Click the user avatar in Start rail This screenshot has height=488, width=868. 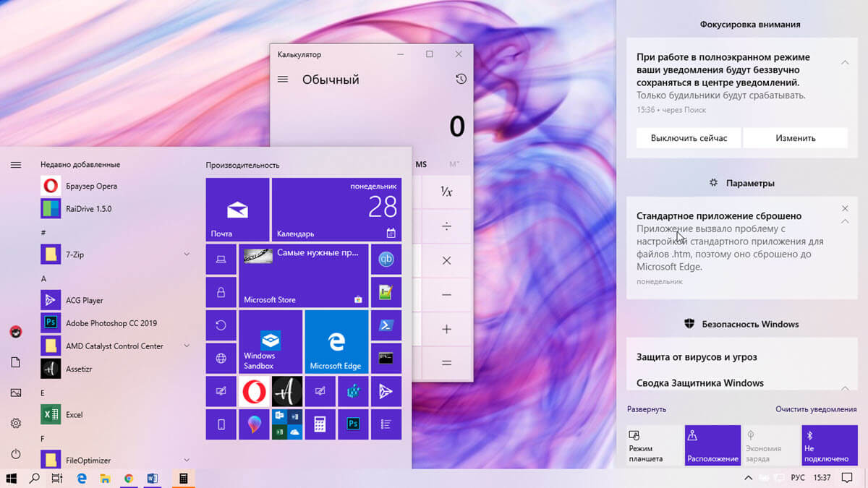tap(16, 332)
